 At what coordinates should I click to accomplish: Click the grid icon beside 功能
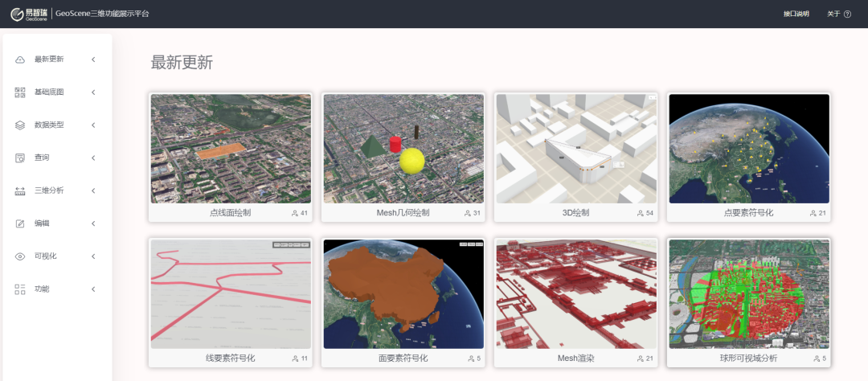(x=20, y=289)
